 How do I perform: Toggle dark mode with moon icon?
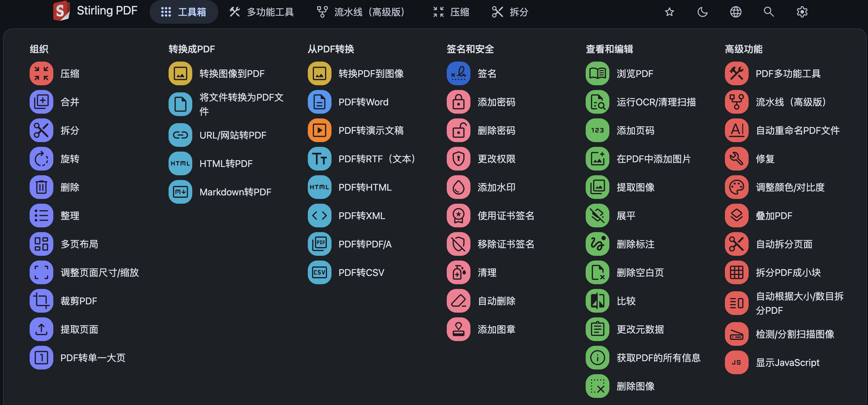click(703, 12)
